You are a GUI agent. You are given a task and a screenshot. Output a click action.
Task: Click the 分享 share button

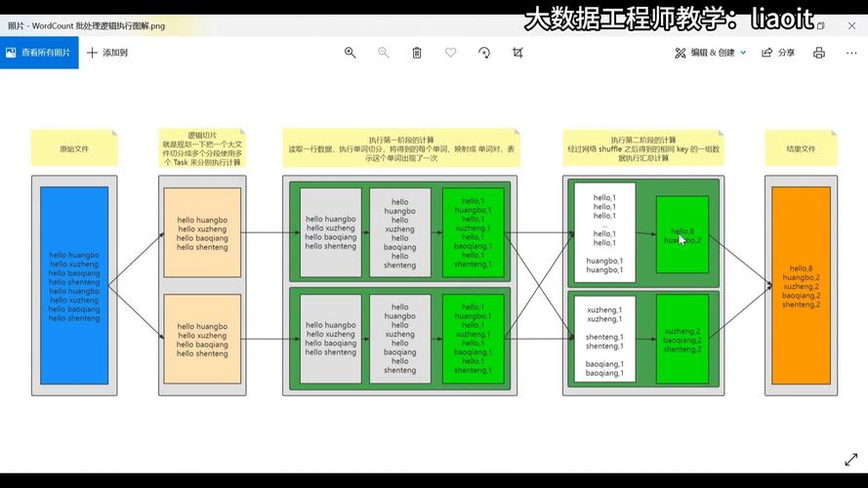[778, 53]
